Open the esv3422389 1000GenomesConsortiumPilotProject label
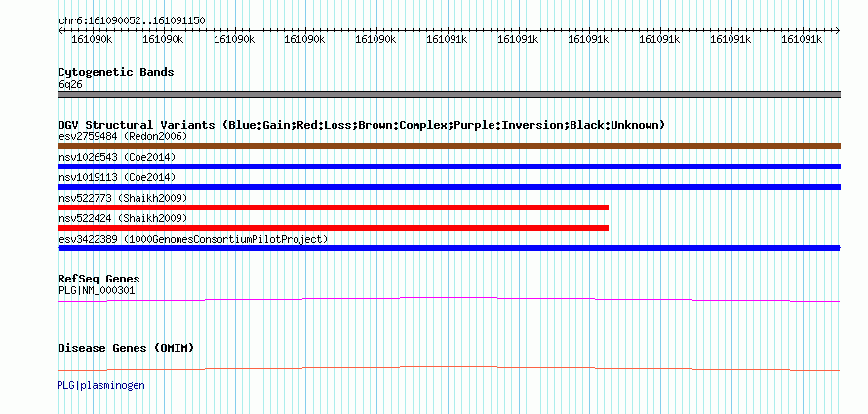Screen dimensions: 868x414 pyautogui.click(x=193, y=239)
